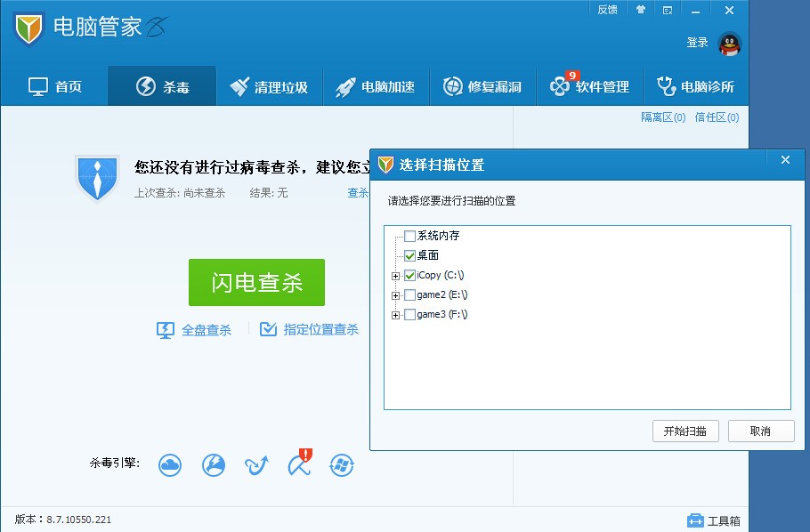Switch to the 修复漏洞 tab
This screenshot has height=532, width=810.
482,86
